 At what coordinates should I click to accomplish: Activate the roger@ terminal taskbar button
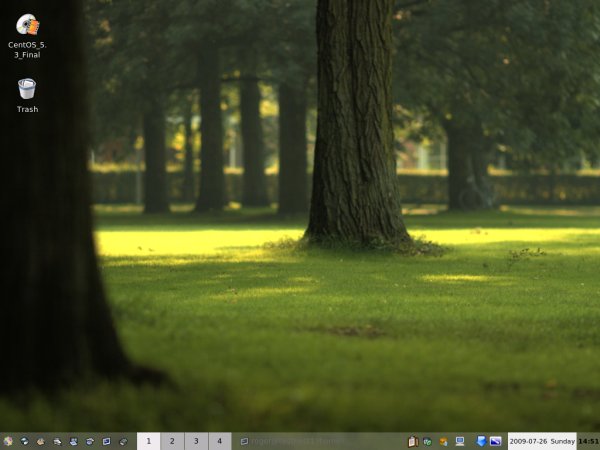(292, 441)
